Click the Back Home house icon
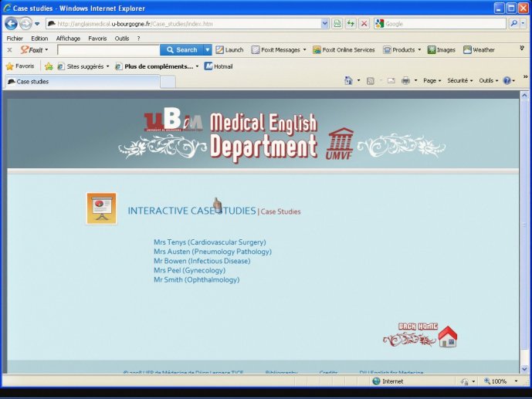 [448, 336]
